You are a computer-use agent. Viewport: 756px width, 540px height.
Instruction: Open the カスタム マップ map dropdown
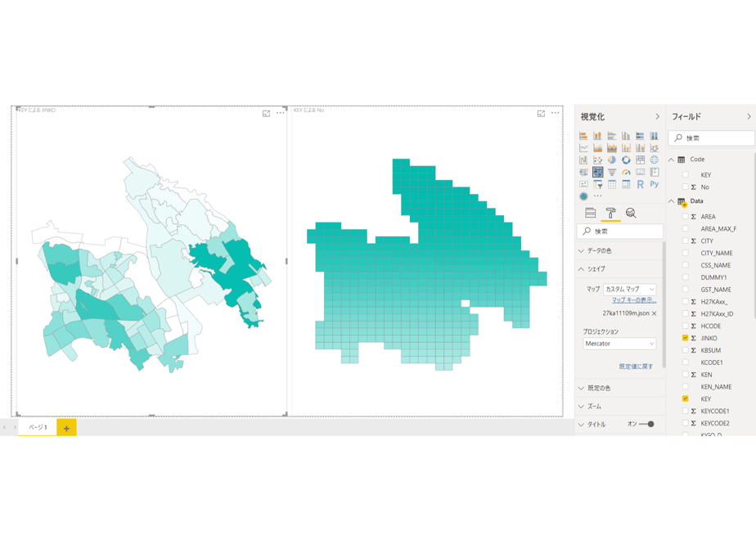(630, 290)
